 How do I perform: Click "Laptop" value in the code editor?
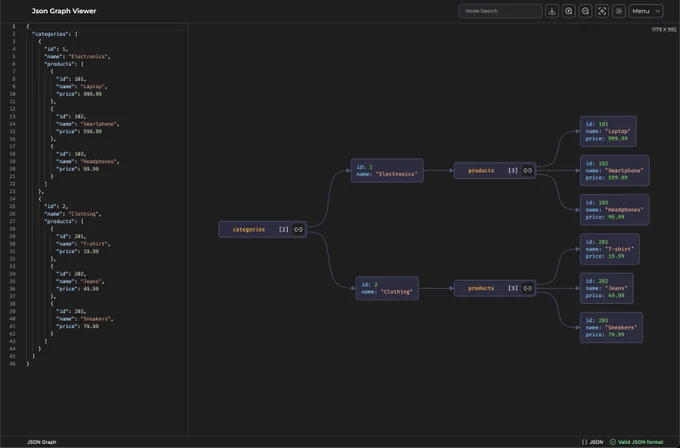click(x=93, y=86)
